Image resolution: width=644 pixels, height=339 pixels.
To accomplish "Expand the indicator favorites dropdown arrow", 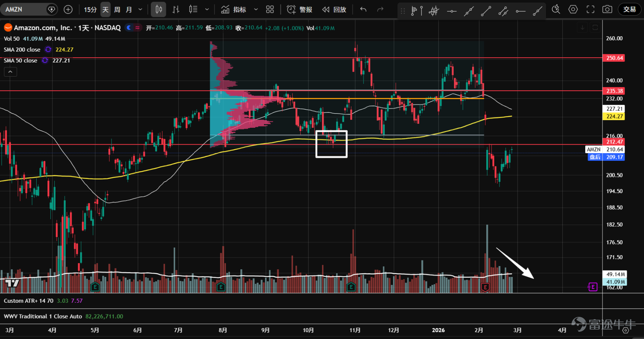I will (256, 9).
